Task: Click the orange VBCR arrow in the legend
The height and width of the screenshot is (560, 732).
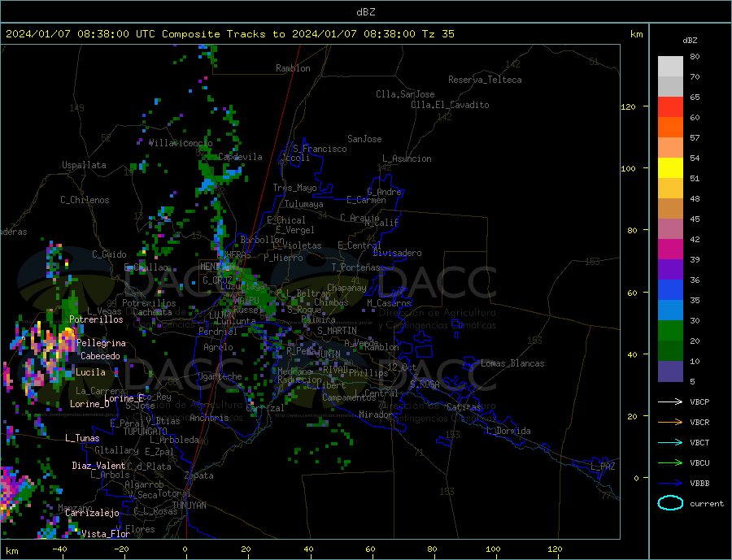Action: 670,423
